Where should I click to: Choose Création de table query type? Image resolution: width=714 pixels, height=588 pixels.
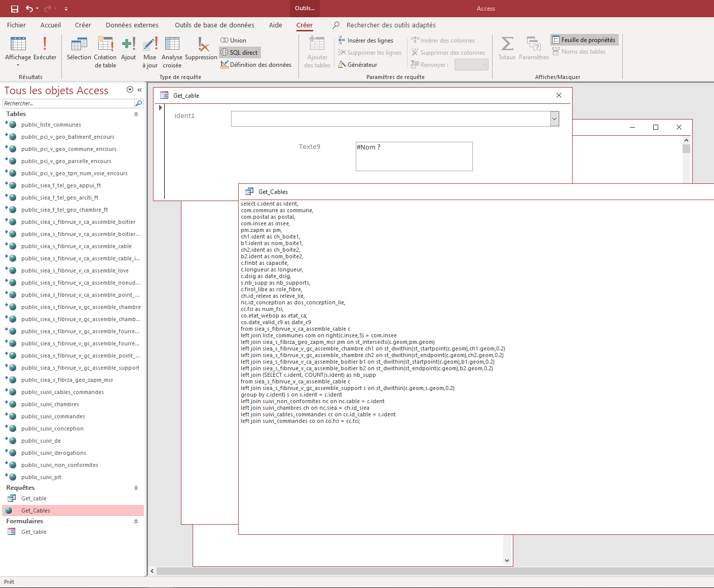pos(105,52)
